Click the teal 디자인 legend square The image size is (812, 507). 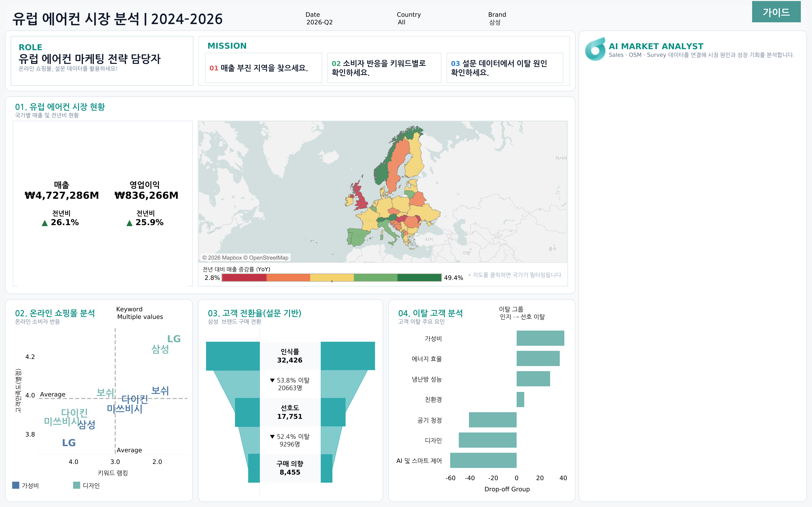tap(76, 485)
